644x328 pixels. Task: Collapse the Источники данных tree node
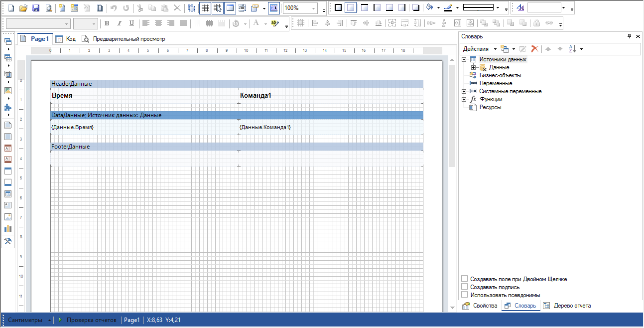tap(464, 59)
